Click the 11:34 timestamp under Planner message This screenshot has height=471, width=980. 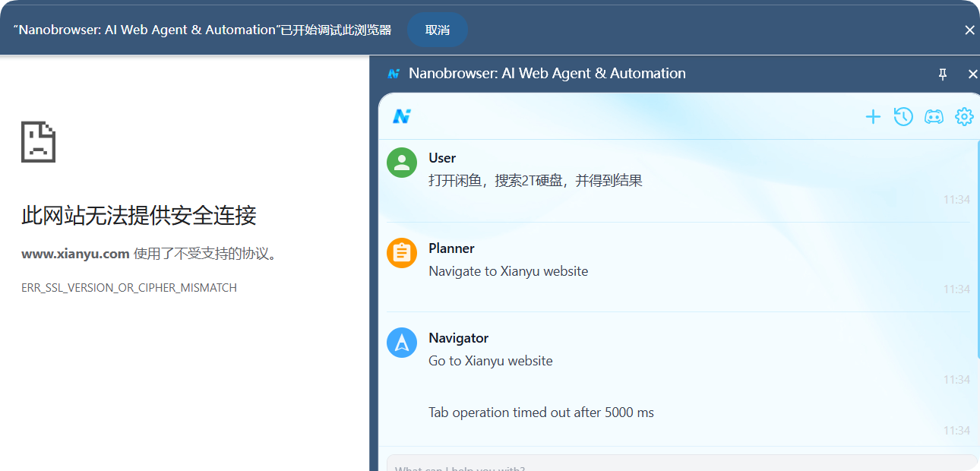pos(956,289)
